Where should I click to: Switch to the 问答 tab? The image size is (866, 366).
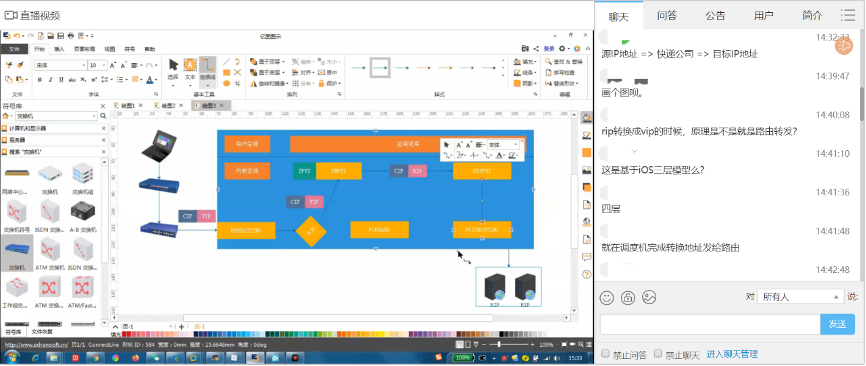667,15
